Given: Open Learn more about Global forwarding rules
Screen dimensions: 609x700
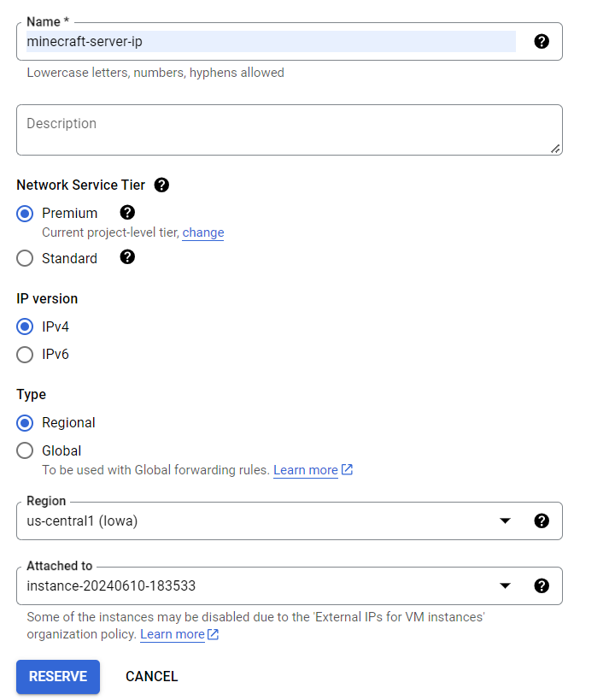Looking at the screenshot, I should tap(305, 470).
